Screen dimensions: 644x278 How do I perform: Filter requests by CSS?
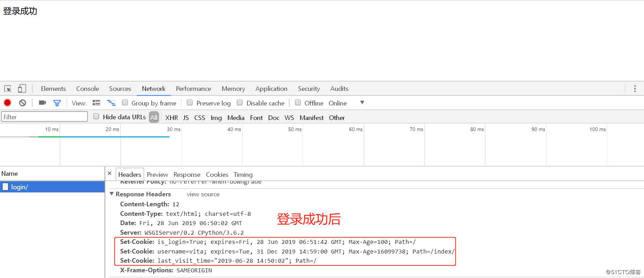tap(200, 118)
